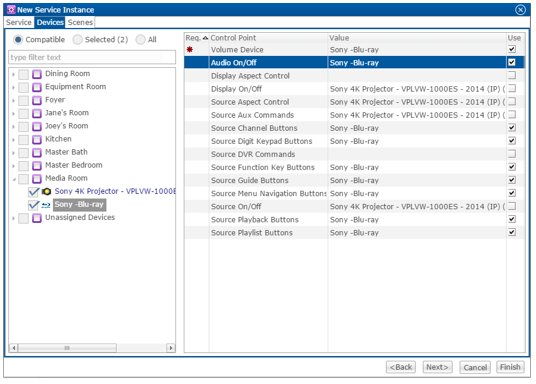This screenshot has width=536, height=384.
Task: Switch to the Devices tab
Action: (50, 22)
